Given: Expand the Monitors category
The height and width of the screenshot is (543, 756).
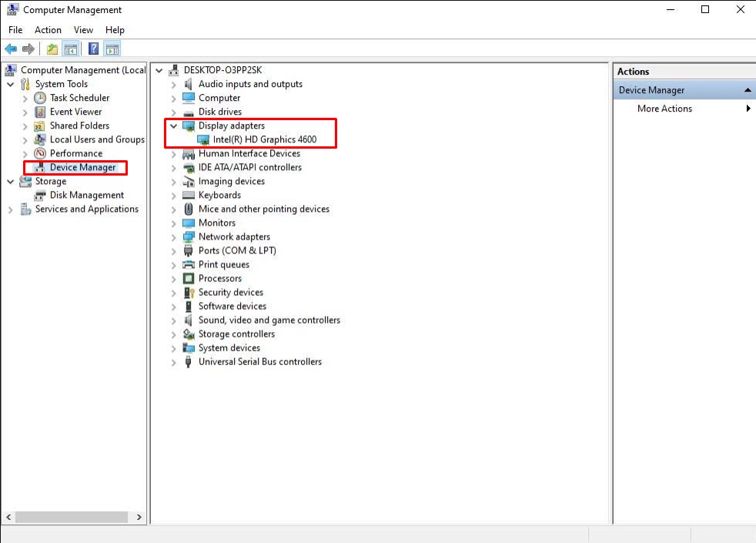Looking at the screenshot, I should point(173,223).
